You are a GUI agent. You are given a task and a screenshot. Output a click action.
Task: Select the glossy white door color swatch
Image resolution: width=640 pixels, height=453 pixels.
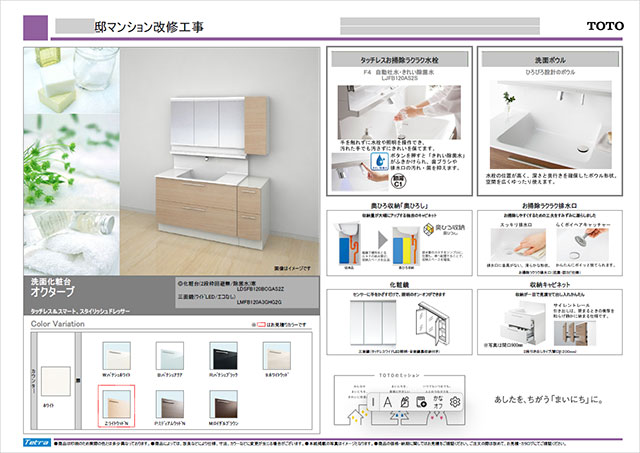pos(116,356)
